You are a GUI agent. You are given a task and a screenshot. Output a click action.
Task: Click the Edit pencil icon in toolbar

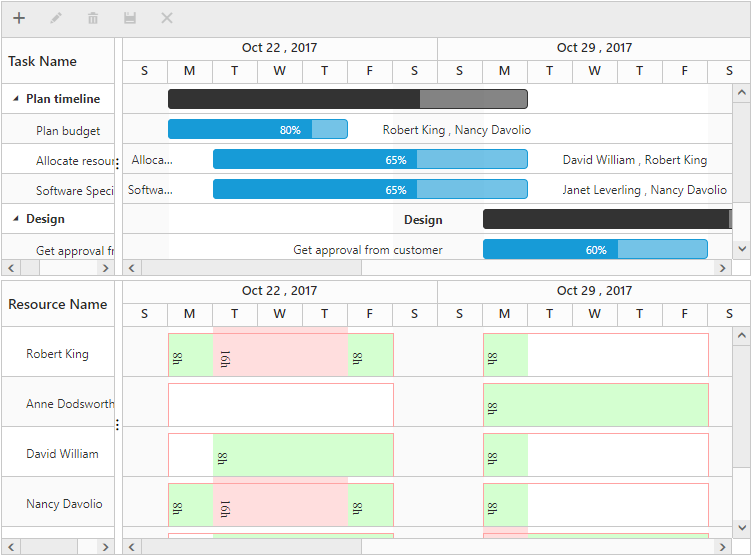(x=56, y=18)
